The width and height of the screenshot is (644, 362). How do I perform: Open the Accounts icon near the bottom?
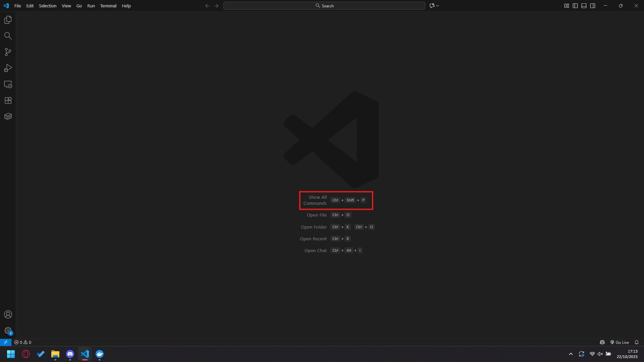point(8,314)
